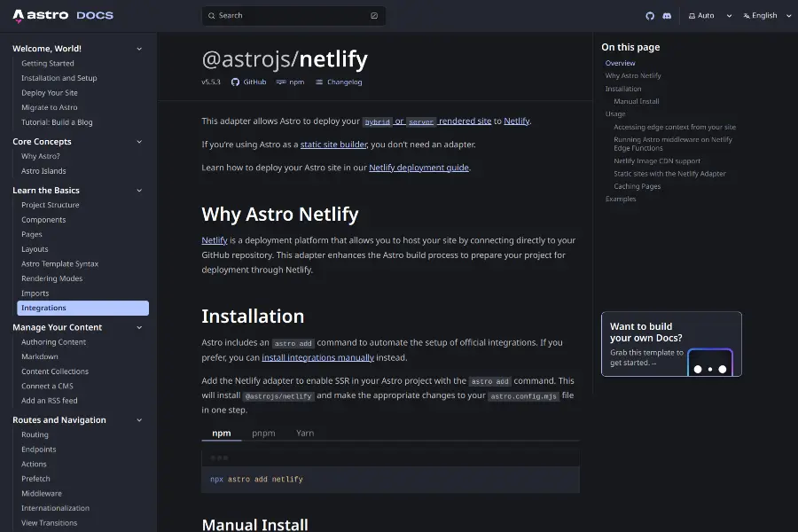Viewport: 798px width, 532px height.
Task: Open the GitHub icon in the header
Action: click(x=650, y=16)
